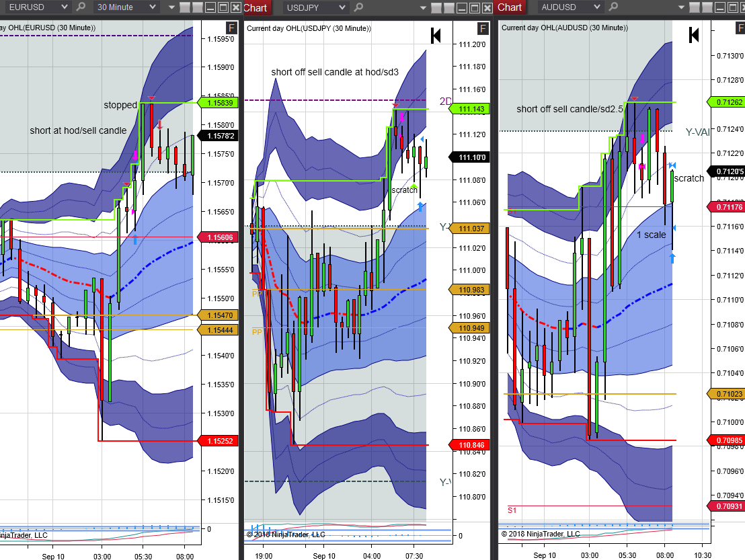Click 19:00 time label on USDJPY axis
Image resolution: width=745 pixels, height=560 pixels.
tap(264, 556)
